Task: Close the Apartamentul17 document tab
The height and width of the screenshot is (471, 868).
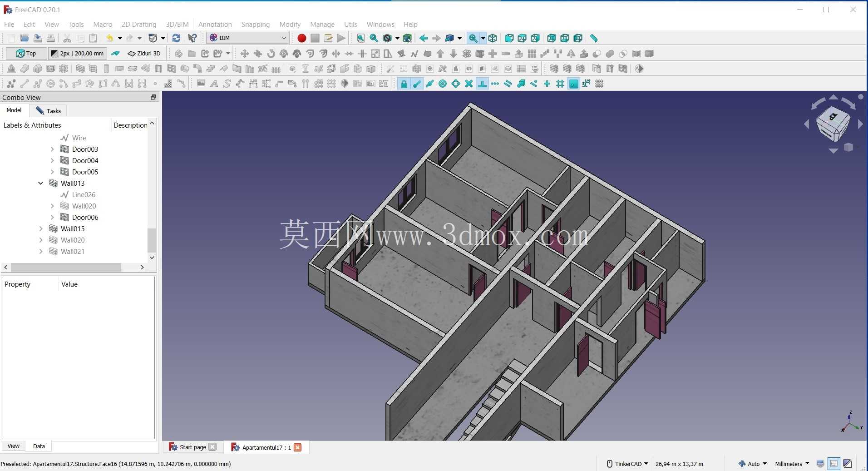Action: coord(298,447)
